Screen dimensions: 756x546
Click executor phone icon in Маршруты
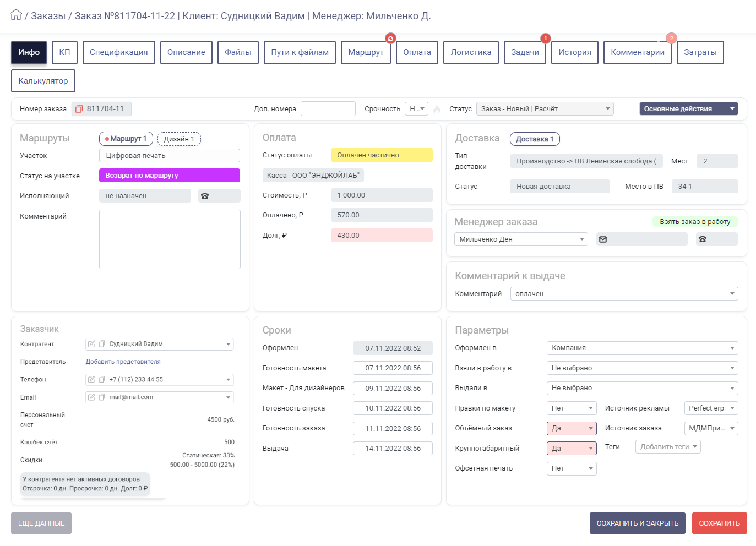click(205, 196)
